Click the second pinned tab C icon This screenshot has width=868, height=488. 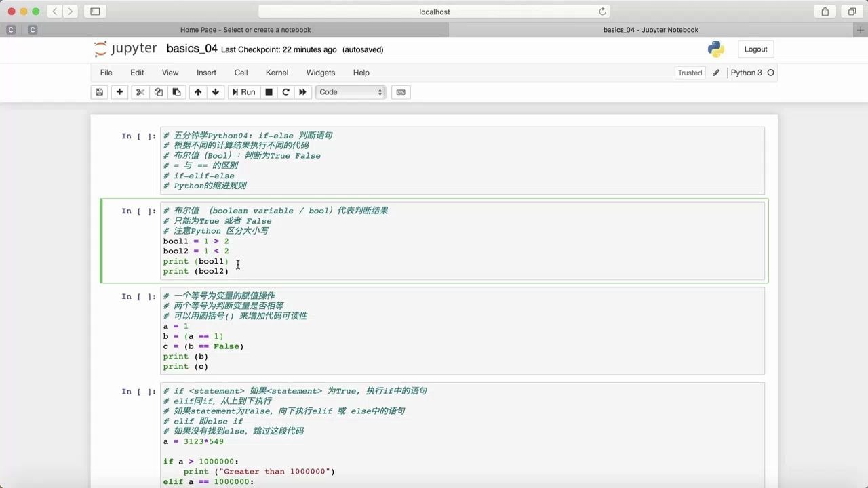click(x=33, y=30)
